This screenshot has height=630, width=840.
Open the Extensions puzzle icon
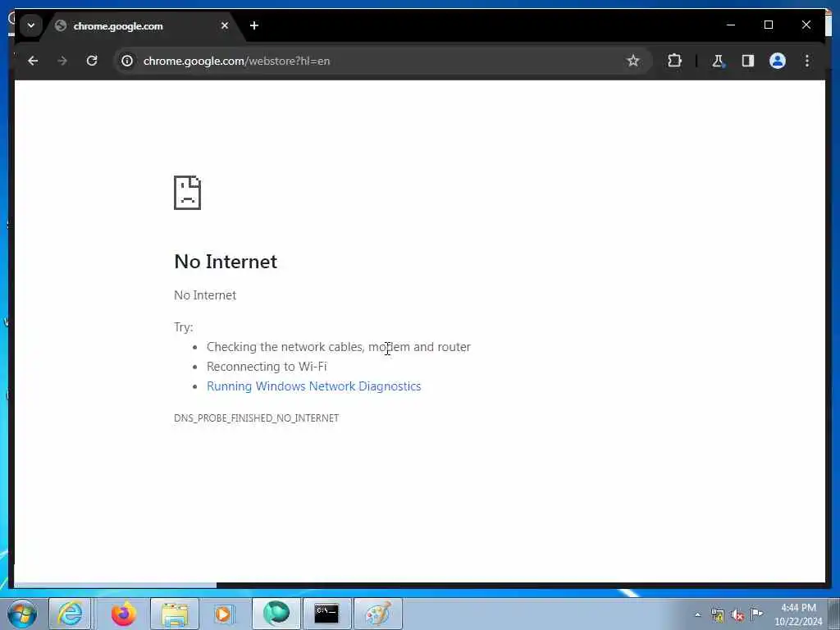coord(674,61)
